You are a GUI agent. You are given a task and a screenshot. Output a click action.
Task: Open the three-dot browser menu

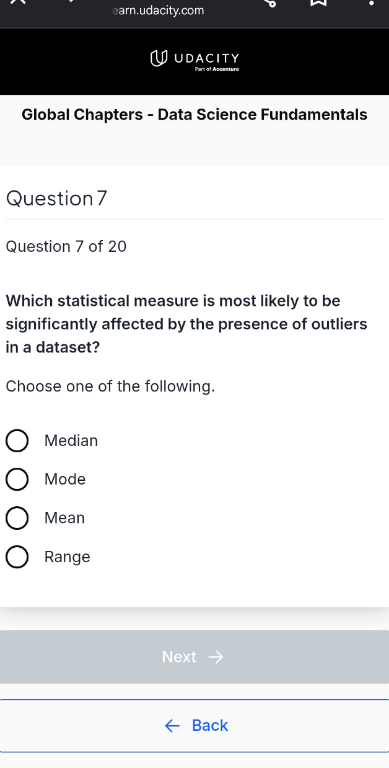(x=372, y=2)
